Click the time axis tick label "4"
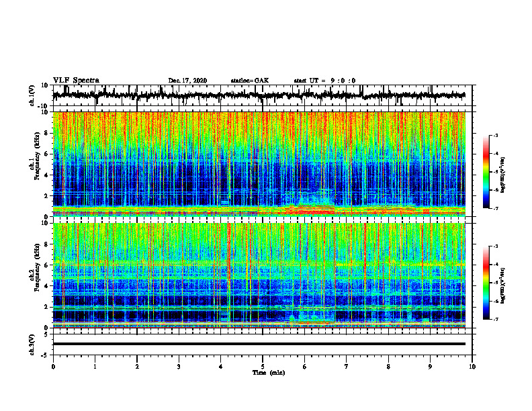This screenshot has width=532, height=411. (221, 367)
